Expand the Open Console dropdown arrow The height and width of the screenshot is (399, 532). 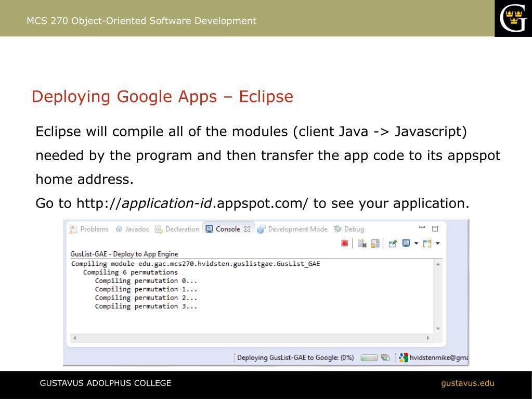click(x=438, y=243)
